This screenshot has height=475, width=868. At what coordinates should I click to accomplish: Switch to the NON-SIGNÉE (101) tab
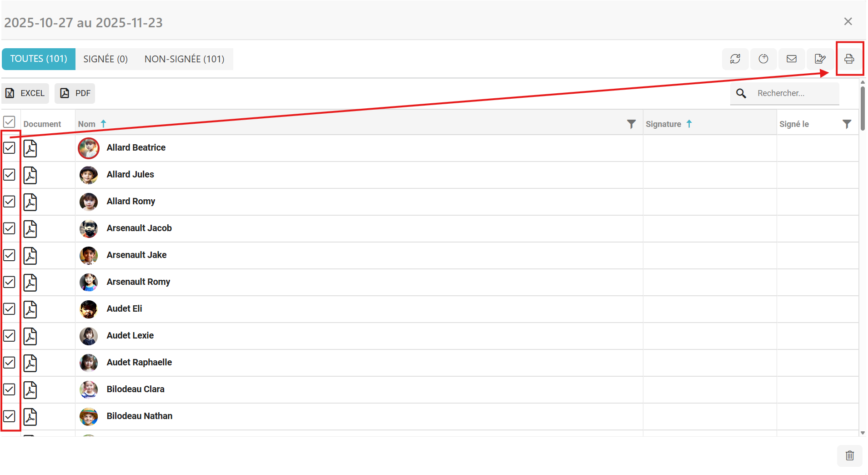click(x=184, y=59)
